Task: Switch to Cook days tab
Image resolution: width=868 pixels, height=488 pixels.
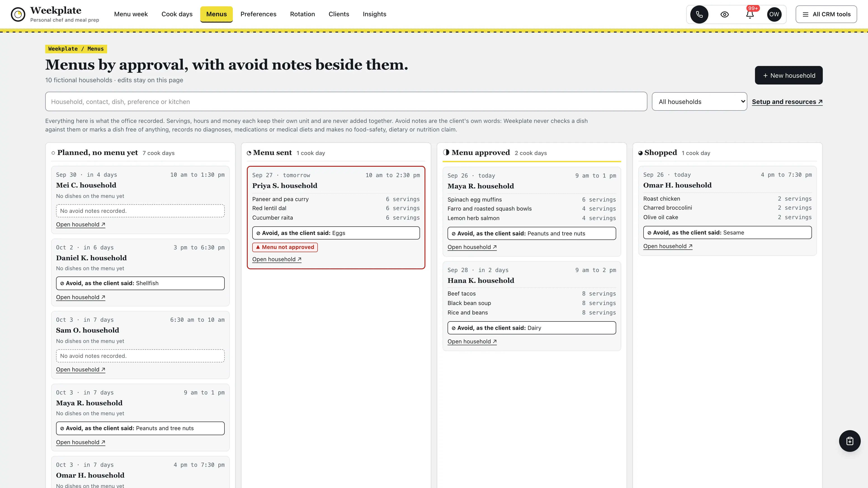Action: point(177,14)
